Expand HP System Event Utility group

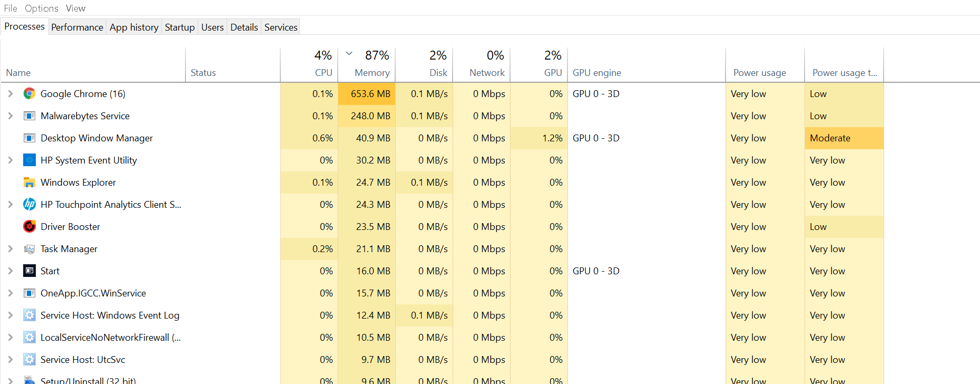click(10, 160)
